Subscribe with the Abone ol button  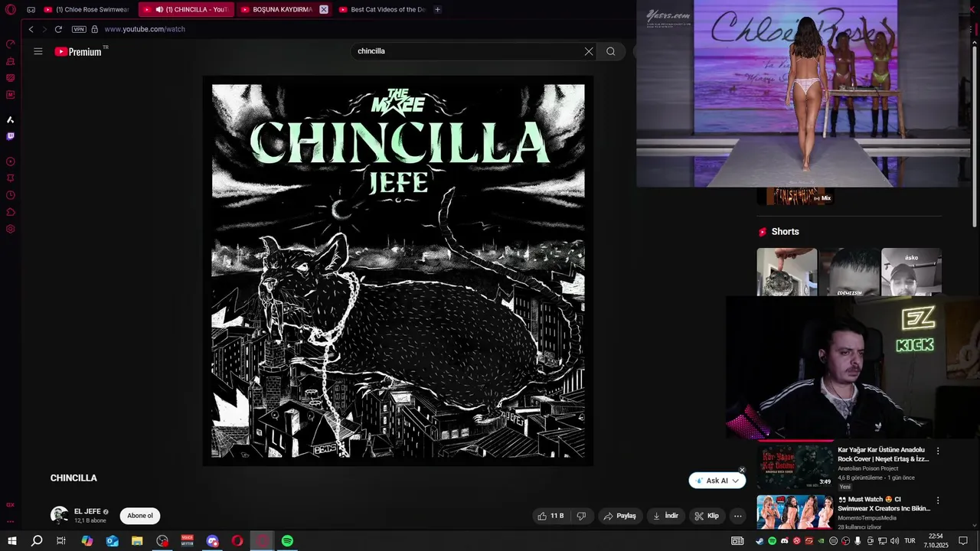140,516
